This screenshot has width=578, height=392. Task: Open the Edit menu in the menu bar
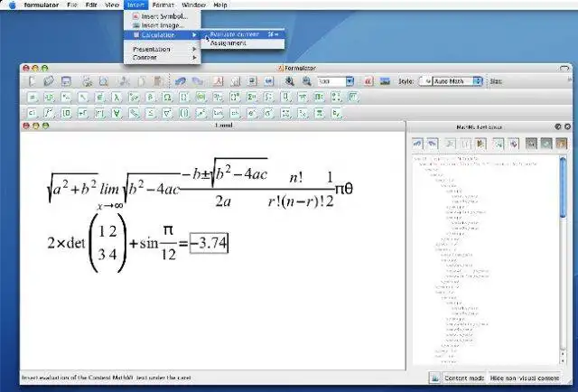[91, 5]
